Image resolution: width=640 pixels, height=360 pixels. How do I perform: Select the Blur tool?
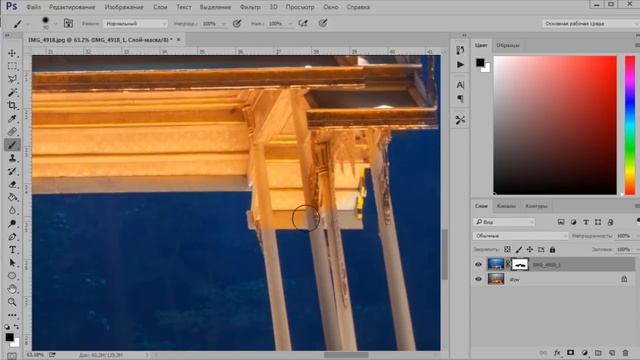(12, 210)
